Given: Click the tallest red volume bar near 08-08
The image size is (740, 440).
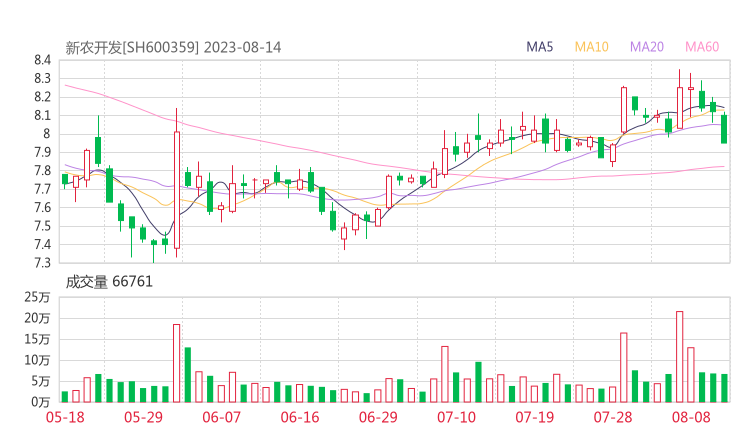Looking at the screenshot, I should click(x=680, y=357).
